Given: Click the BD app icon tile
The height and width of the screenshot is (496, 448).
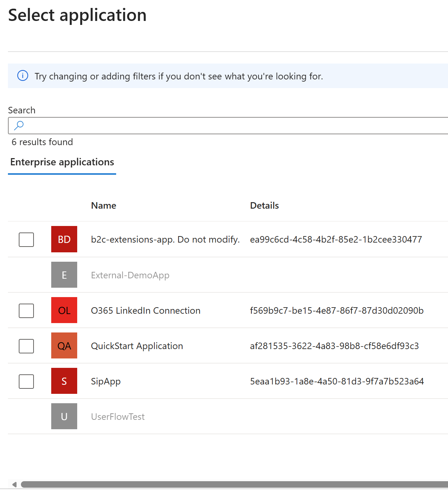Looking at the screenshot, I should point(64,239).
